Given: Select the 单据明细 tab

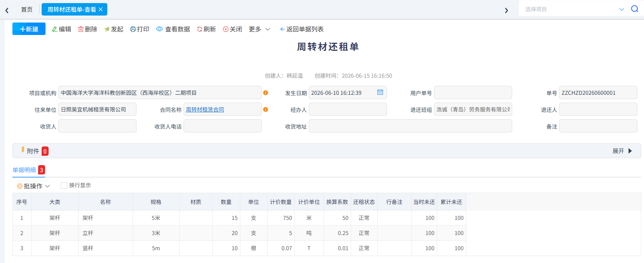Looking at the screenshot, I should click(x=24, y=170).
